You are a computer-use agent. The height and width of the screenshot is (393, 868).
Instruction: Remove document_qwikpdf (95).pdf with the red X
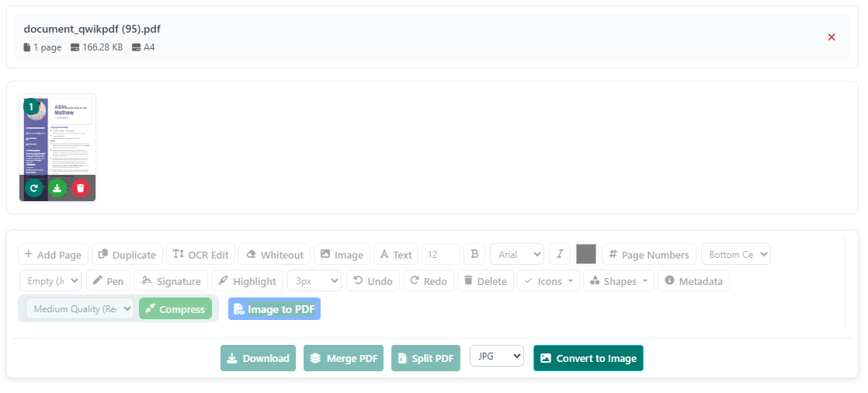(831, 37)
